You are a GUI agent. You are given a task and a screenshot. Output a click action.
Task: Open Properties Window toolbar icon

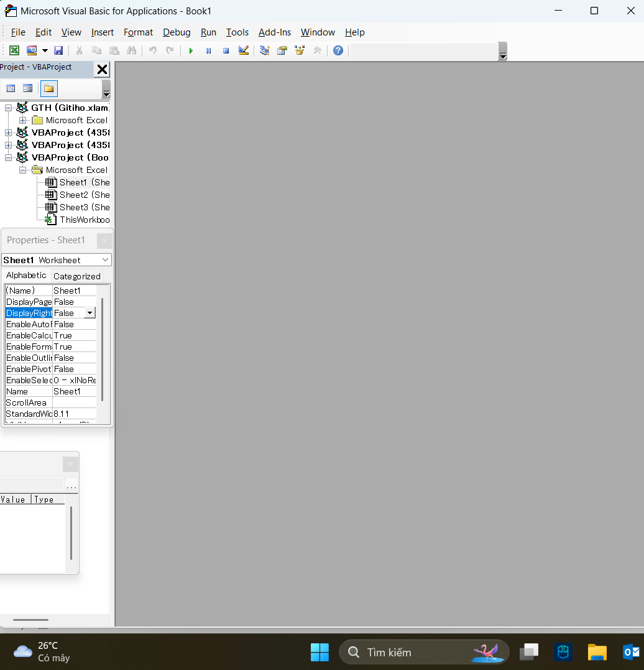pyautogui.click(x=282, y=50)
